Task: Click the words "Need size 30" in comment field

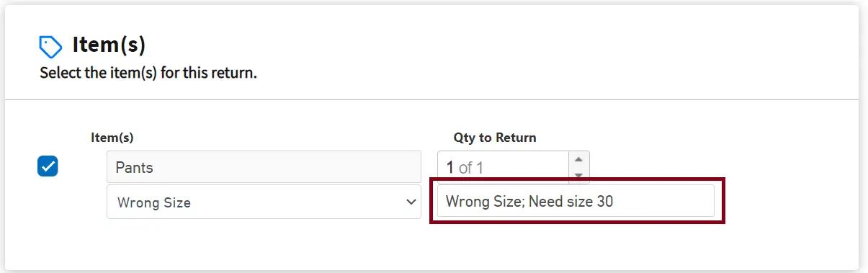Action: coord(571,202)
